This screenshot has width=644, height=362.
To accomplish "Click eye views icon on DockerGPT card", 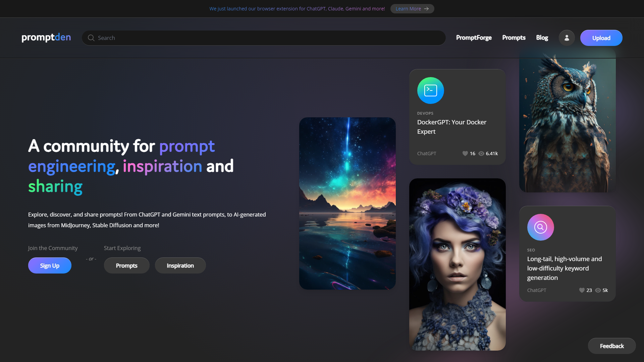I will coord(481,154).
